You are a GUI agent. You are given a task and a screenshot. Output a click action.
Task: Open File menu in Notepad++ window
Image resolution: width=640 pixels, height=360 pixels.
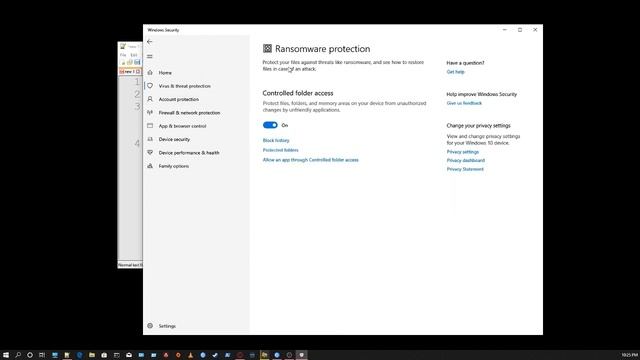(x=123, y=55)
